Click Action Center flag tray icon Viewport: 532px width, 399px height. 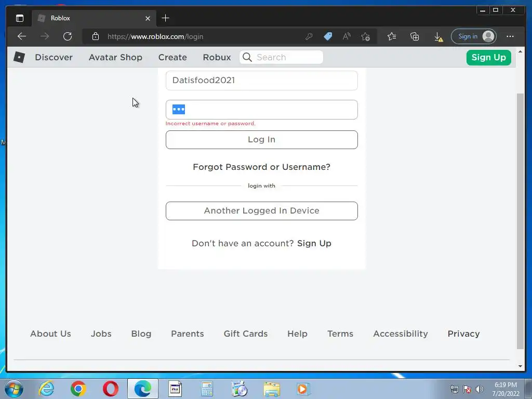click(x=467, y=389)
